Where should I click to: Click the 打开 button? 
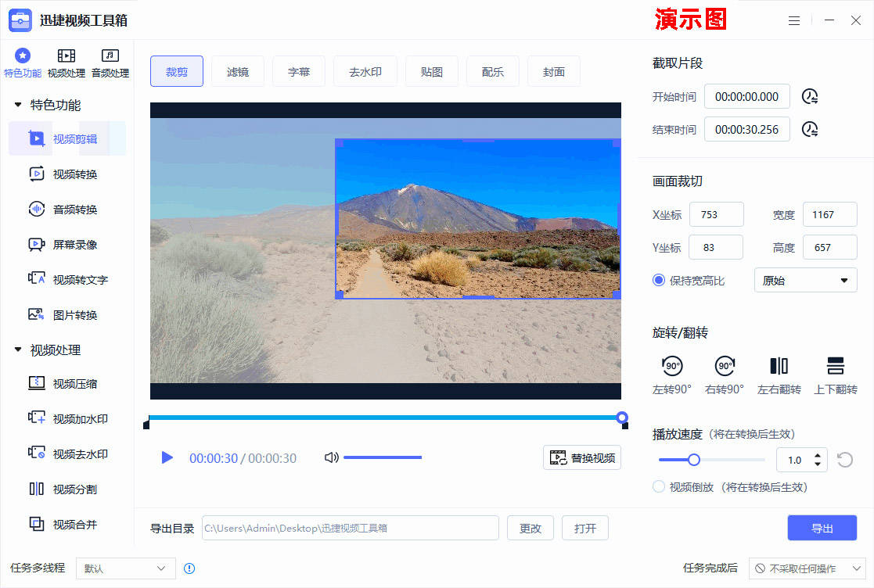pos(584,528)
